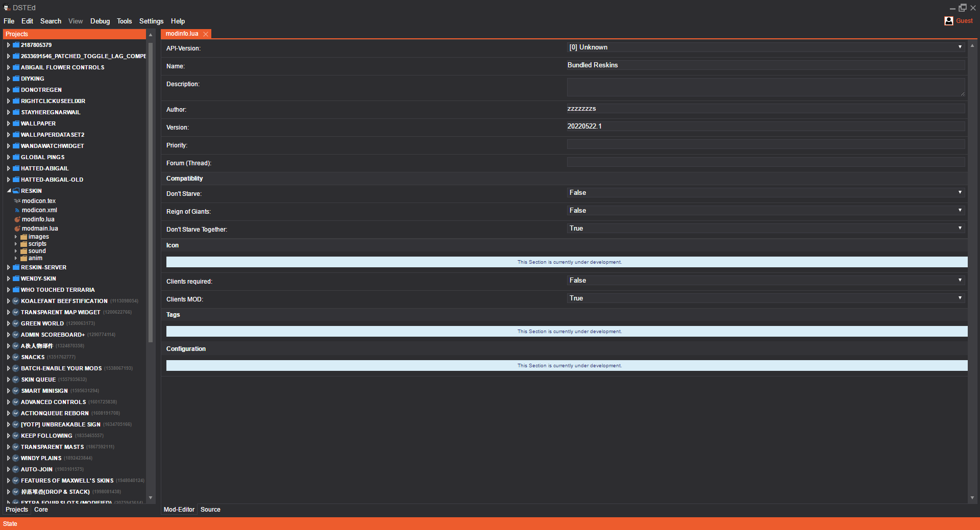Click the modicon.tex file icon
This screenshot has height=530, width=980.
(x=17, y=201)
